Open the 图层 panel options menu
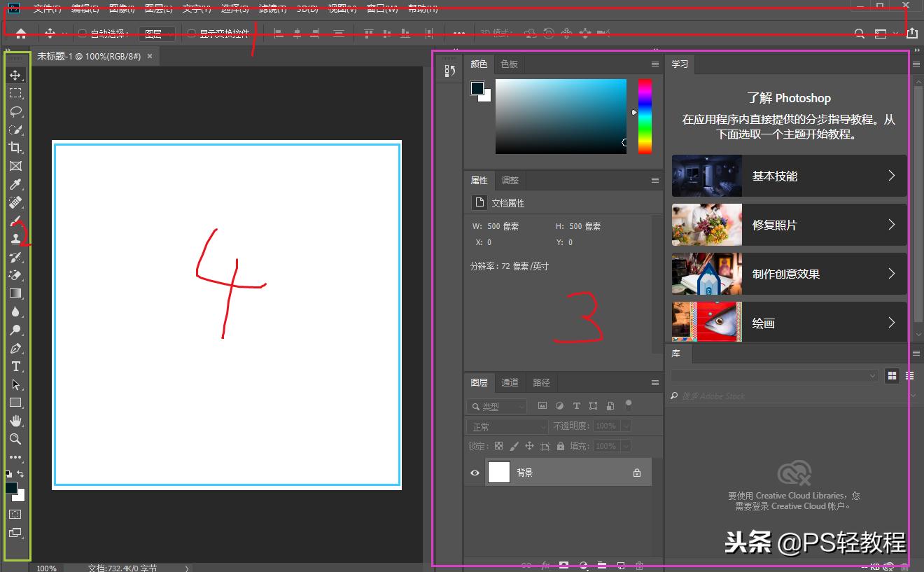 tap(655, 382)
